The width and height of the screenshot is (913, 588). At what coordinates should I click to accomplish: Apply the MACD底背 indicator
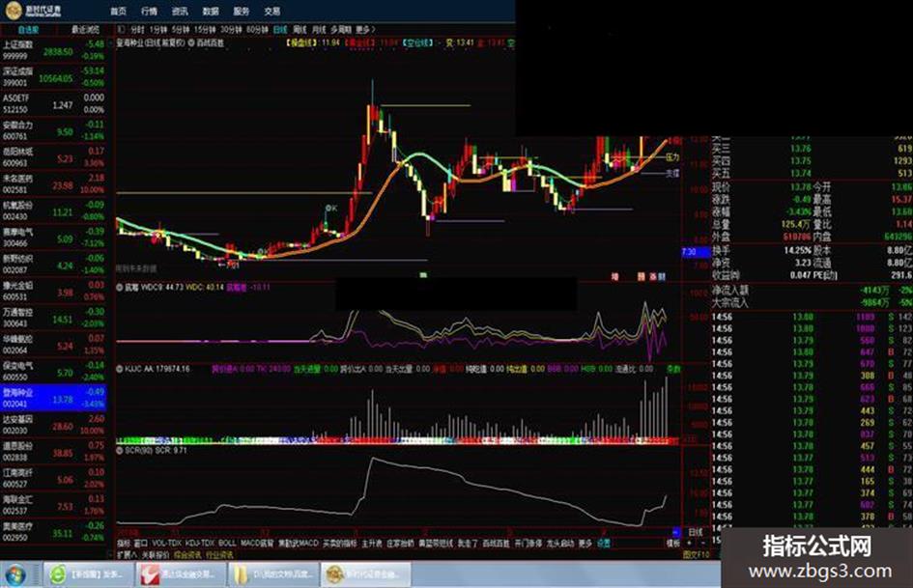tap(257, 544)
